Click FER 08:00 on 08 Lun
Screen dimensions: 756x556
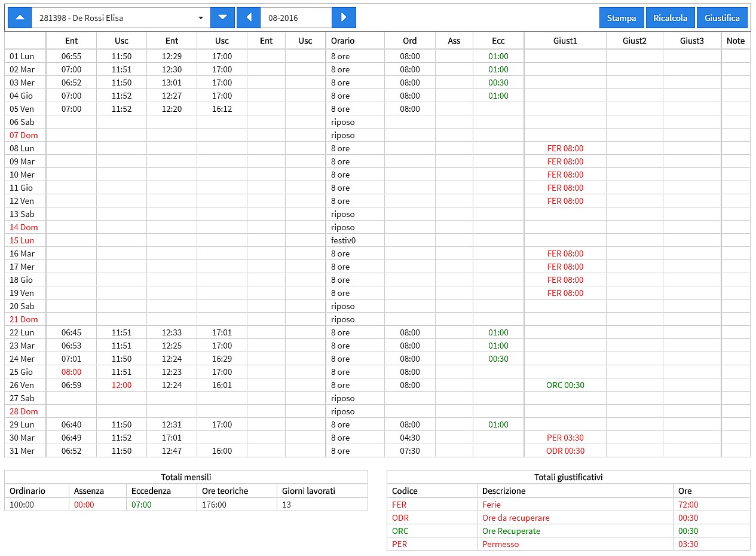[x=565, y=148]
